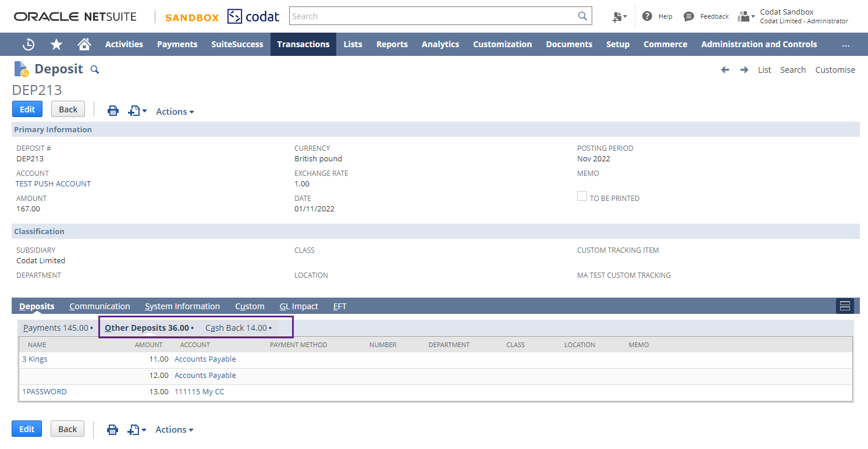Open Help with the question mark icon
Viewport: 868px width, 449px height.
tap(648, 16)
